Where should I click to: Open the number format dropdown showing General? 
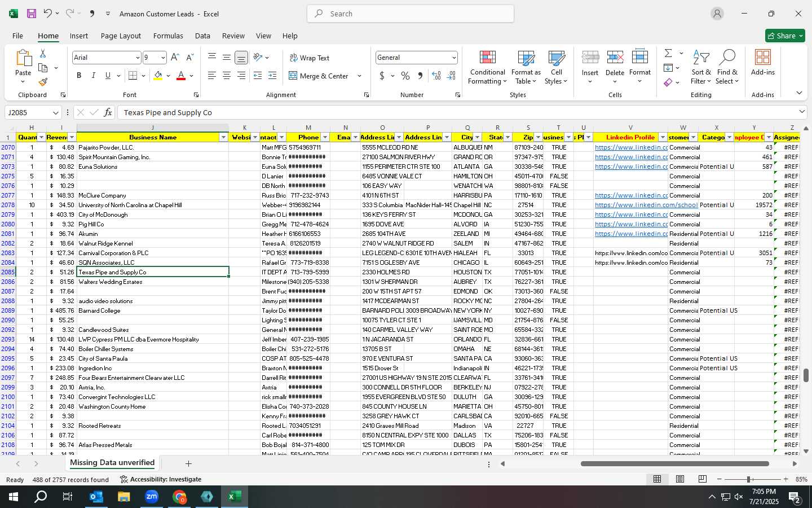(453, 58)
